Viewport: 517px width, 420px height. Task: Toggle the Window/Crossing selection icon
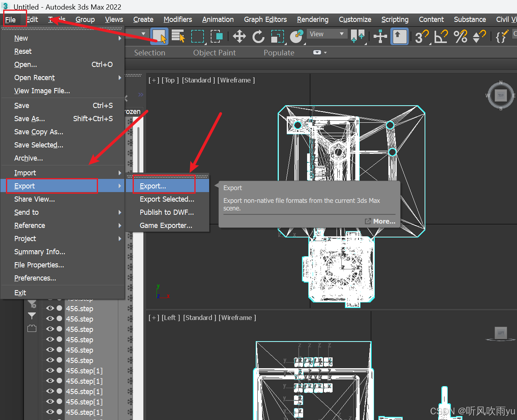click(216, 36)
